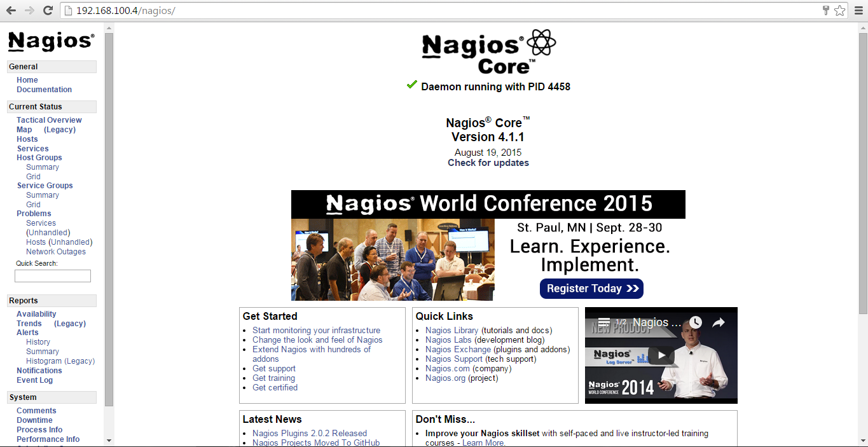Open Nagios Library link
The height and width of the screenshot is (447, 868).
click(x=451, y=331)
